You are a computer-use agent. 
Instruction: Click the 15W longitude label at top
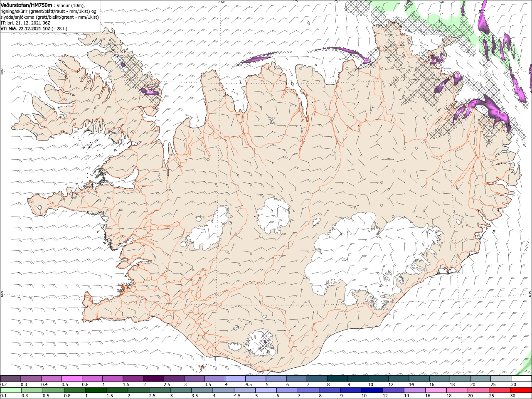coord(440,2)
